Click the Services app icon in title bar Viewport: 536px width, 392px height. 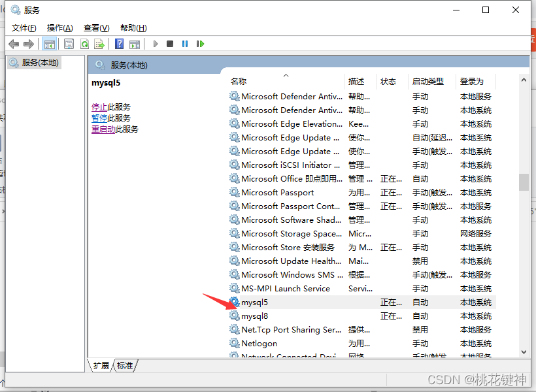[16, 10]
